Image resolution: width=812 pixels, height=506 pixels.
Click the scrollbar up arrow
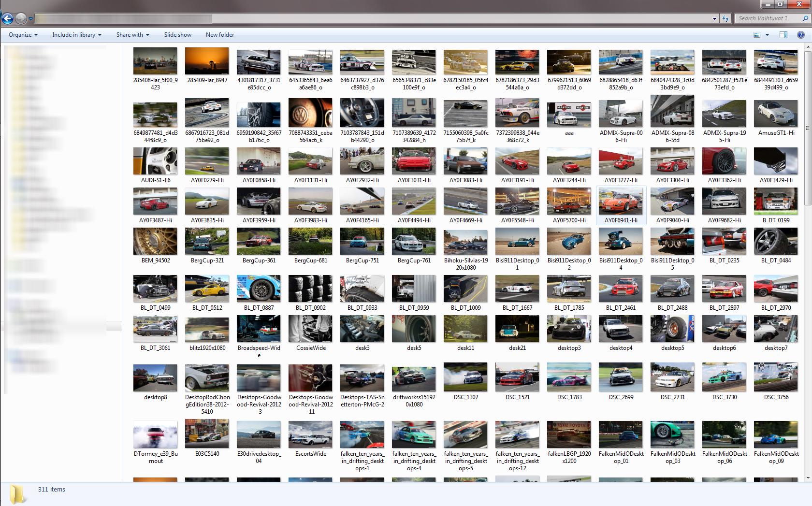pyautogui.click(x=808, y=47)
